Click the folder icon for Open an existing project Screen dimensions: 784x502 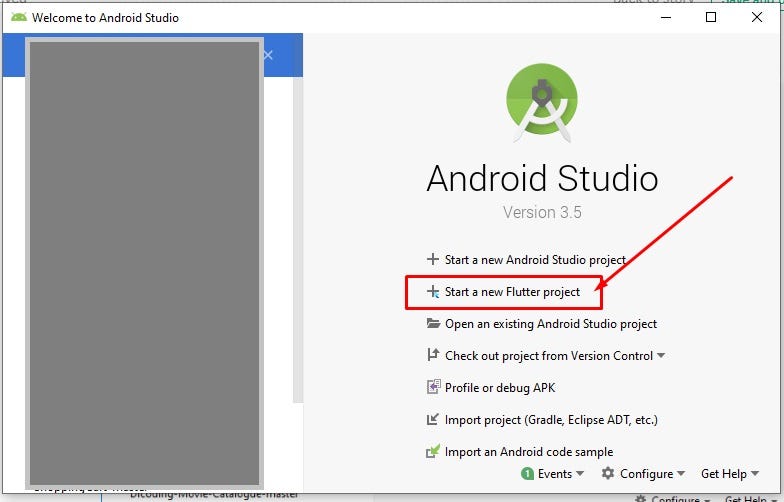(433, 323)
